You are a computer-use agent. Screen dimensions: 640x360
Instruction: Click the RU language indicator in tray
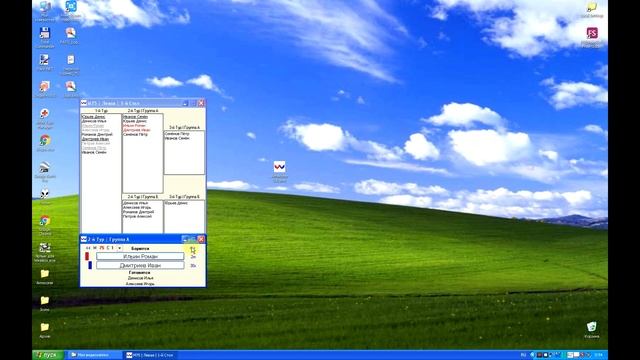(x=523, y=355)
